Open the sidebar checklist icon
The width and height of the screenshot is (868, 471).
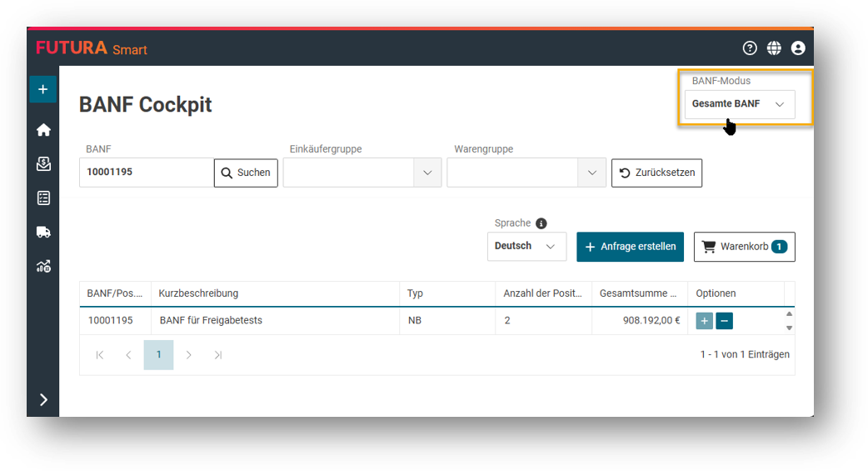(x=43, y=198)
